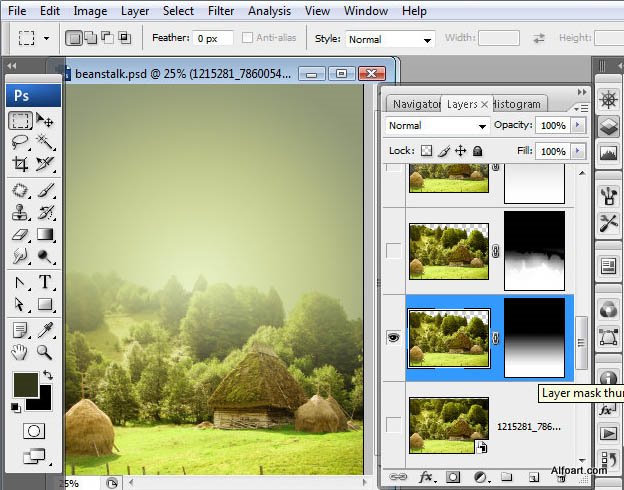The height and width of the screenshot is (490, 624).
Task: Select the Magic Wand tool
Action: pos(45,142)
